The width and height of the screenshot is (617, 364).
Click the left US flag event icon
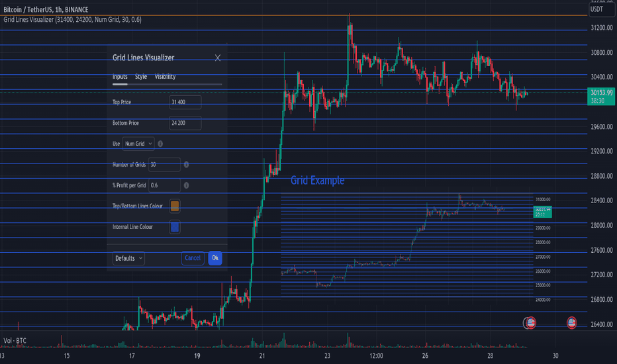coord(531,323)
